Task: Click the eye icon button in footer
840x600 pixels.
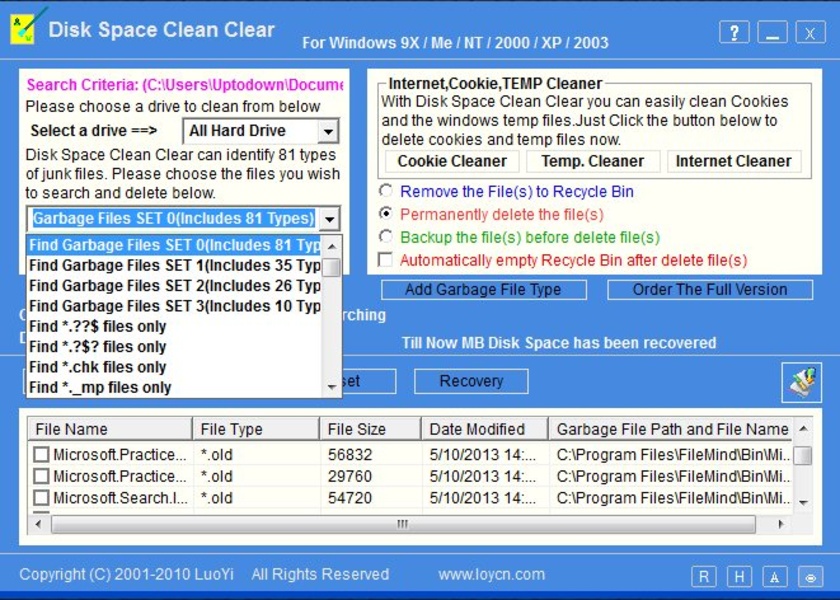Action: coord(811,577)
